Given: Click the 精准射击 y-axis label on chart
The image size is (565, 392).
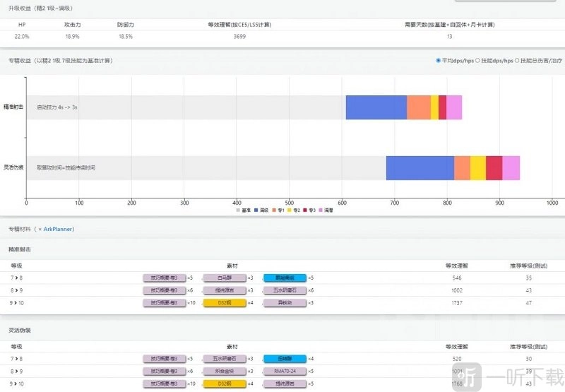Looking at the screenshot, I should [13, 107].
